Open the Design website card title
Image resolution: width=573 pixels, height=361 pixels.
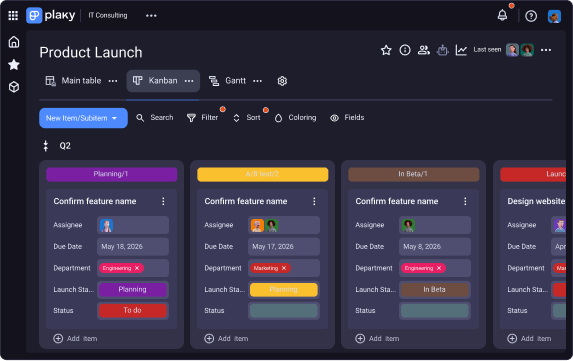coord(536,201)
